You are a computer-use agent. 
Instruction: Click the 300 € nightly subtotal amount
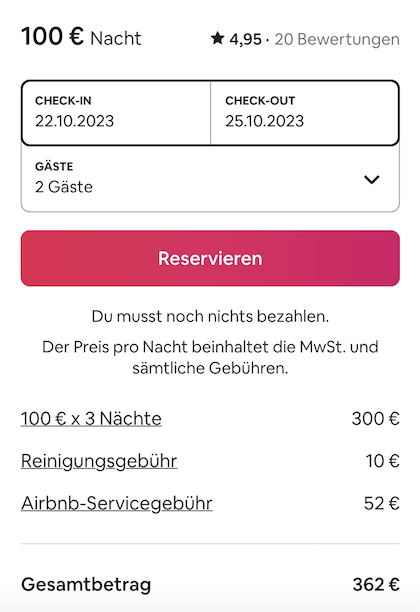(376, 419)
